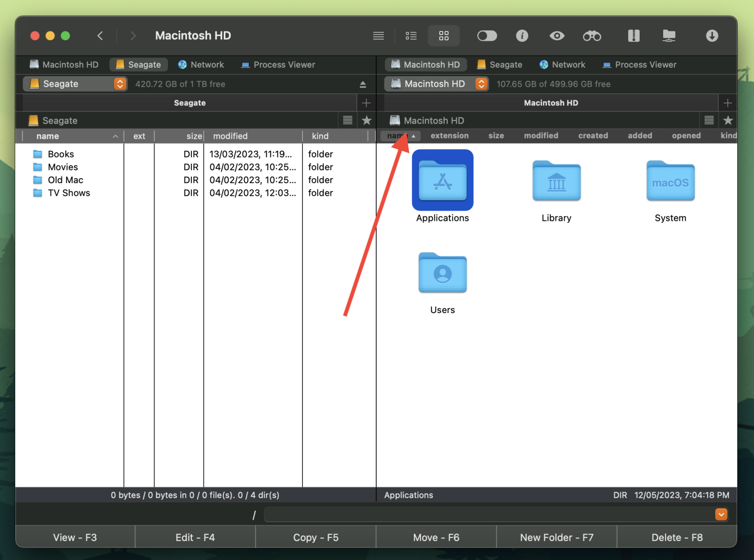Open the path history chevron at bottom
The height and width of the screenshot is (560, 754).
tap(721, 514)
